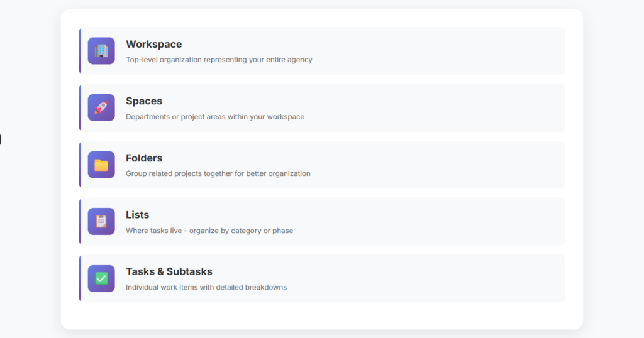Image resolution: width=644 pixels, height=338 pixels.
Task: Click 'Top-level organization representing your entire agency' text
Action: [219, 60]
